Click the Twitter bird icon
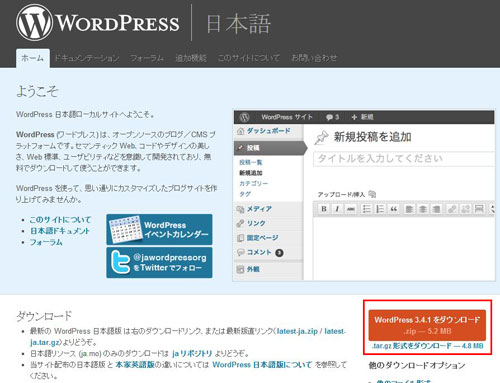 point(120,263)
